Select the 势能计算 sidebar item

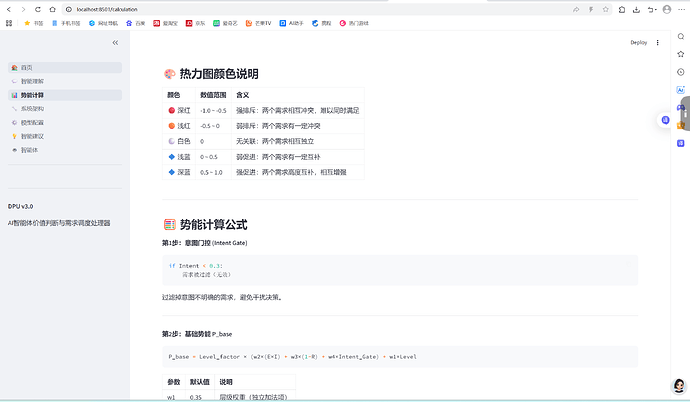point(65,95)
